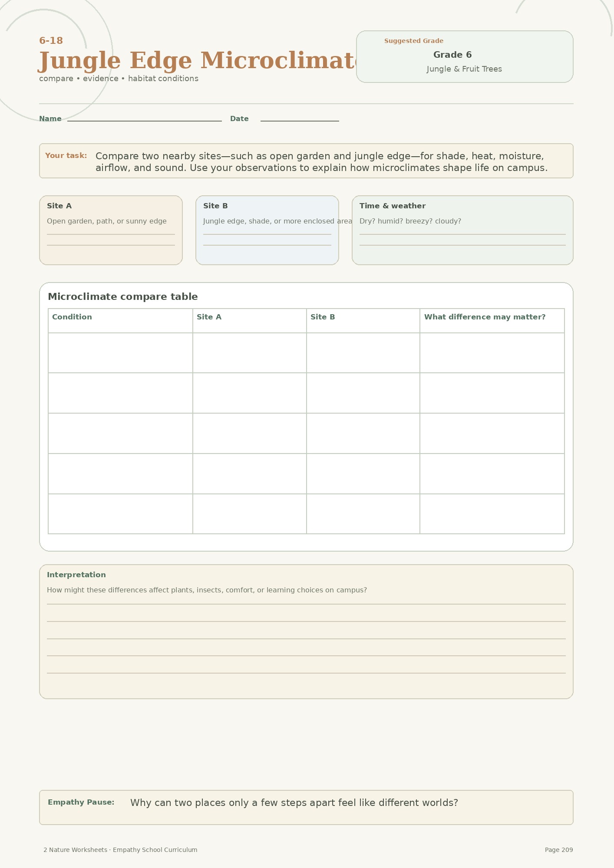Click subtitle "compare • evidence • habitat conditions"
The image size is (614, 868).
click(119, 79)
